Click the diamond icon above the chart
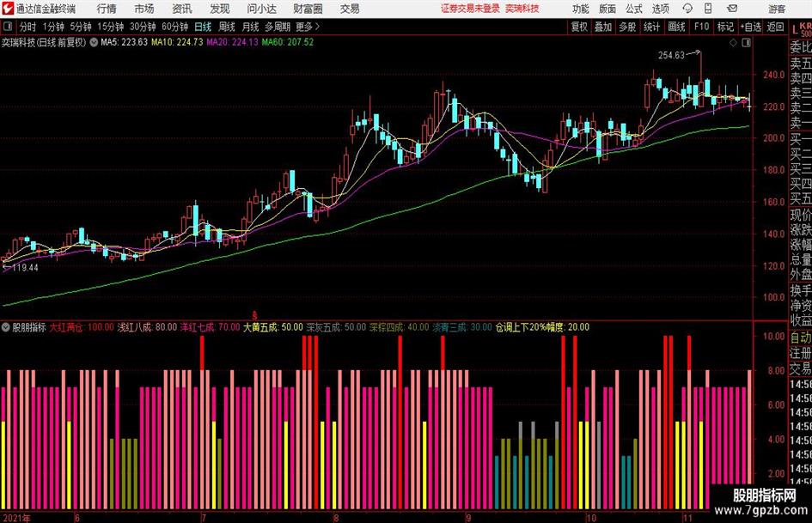812x523 pixels. 733,43
